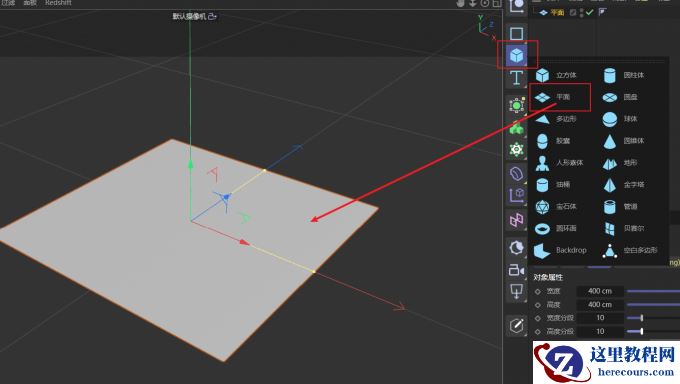The height and width of the screenshot is (384, 680).
Task: Add a Capsule (胶囊) primitive
Action: click(x=553, y=141)
